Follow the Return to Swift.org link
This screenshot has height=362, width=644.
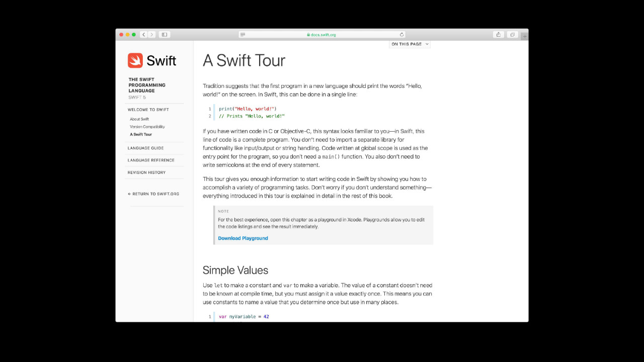click(x=153, y=194)
